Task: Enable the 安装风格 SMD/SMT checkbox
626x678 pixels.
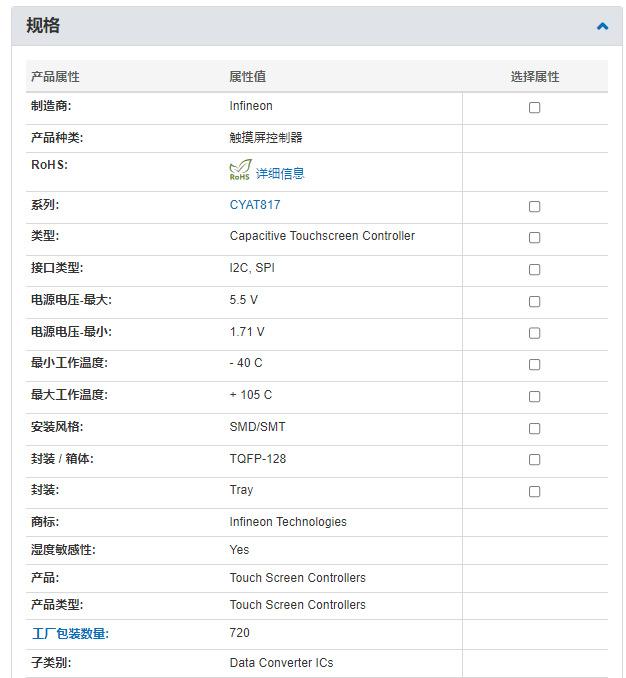Action: [x=534, y=429]
